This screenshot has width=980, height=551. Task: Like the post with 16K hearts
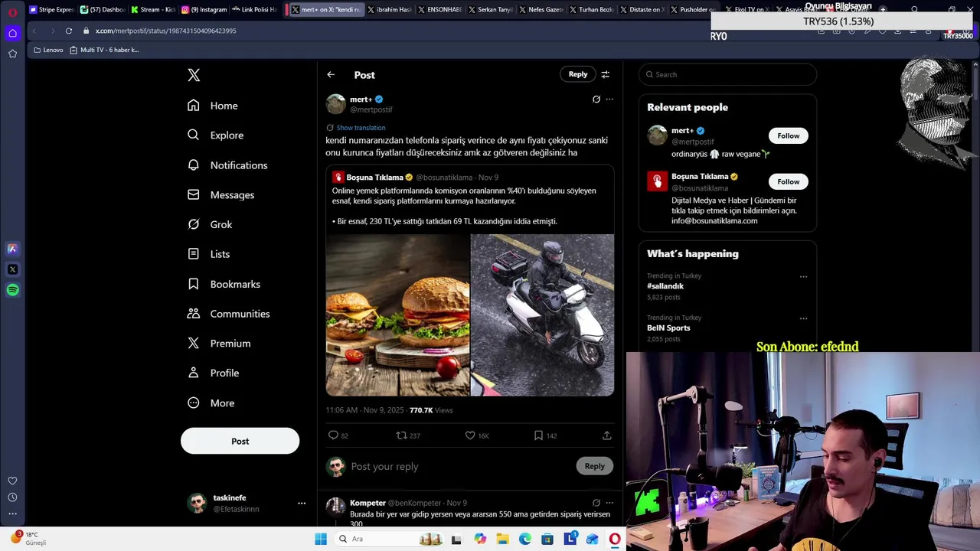470,435
